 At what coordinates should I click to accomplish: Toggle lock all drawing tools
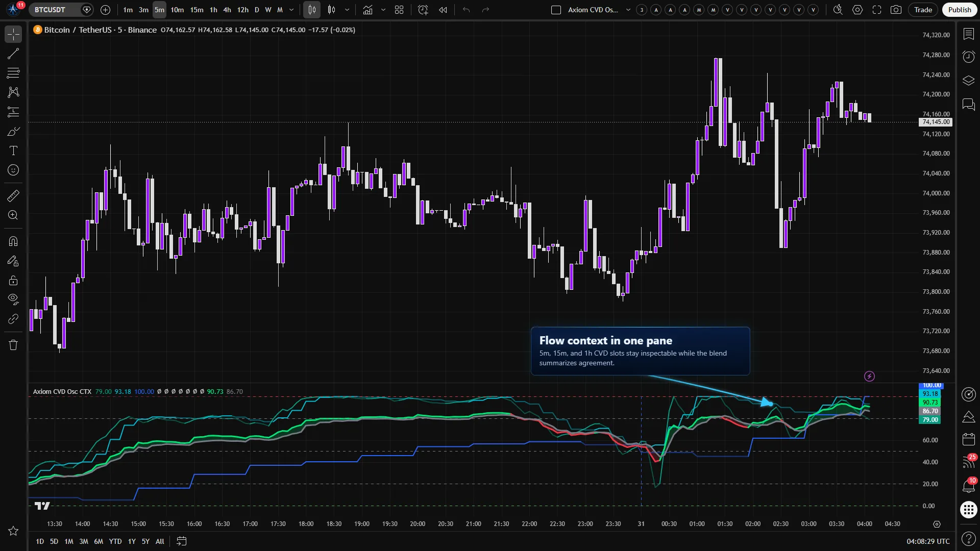(x=13, y=280)
